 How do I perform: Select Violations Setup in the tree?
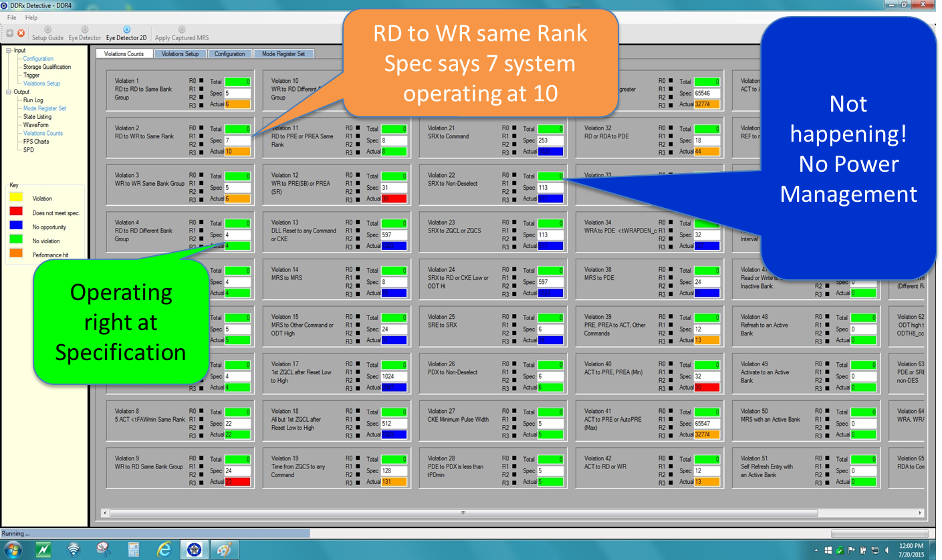click(41, 84)
